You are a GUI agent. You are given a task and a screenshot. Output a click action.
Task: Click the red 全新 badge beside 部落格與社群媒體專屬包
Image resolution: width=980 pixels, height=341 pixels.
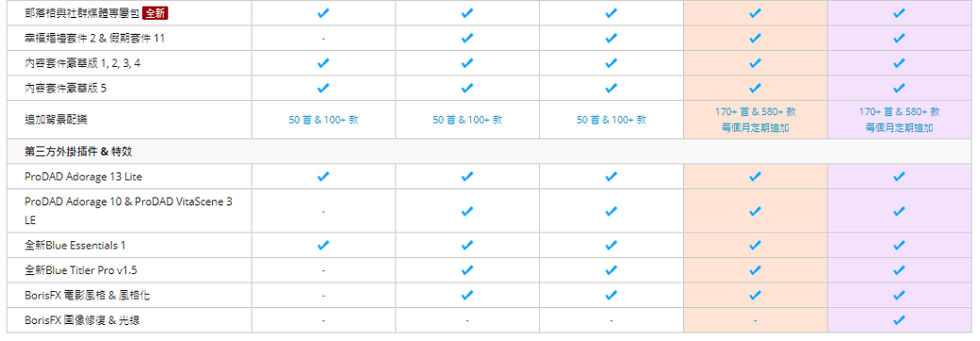tap(155, 12)
